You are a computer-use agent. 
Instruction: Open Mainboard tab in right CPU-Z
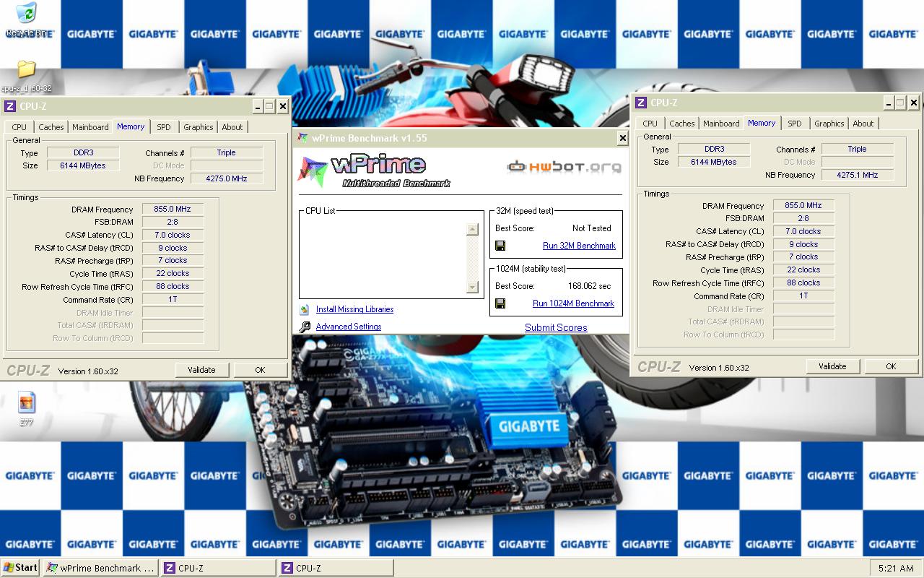click(x=721, y=124)
